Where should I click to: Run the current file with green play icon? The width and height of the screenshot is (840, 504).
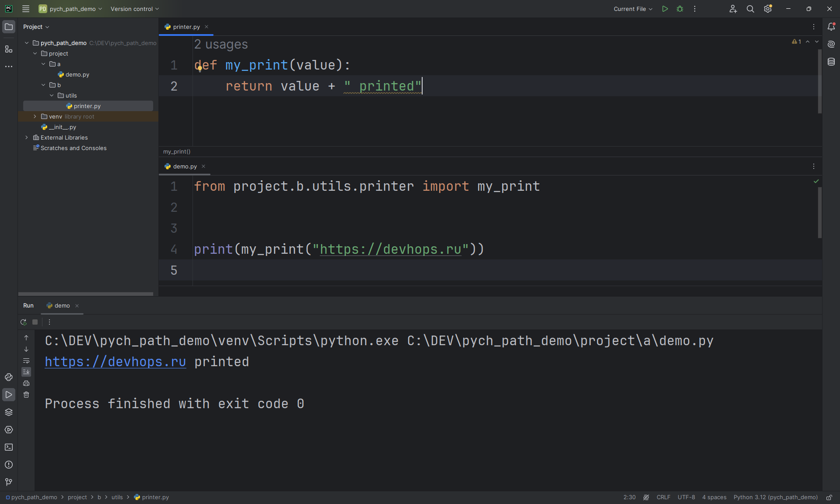665,9
